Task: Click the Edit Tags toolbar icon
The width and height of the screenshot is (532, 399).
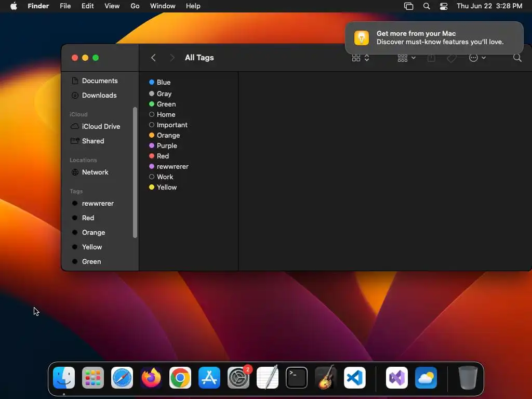Action: tap(451, 58)
